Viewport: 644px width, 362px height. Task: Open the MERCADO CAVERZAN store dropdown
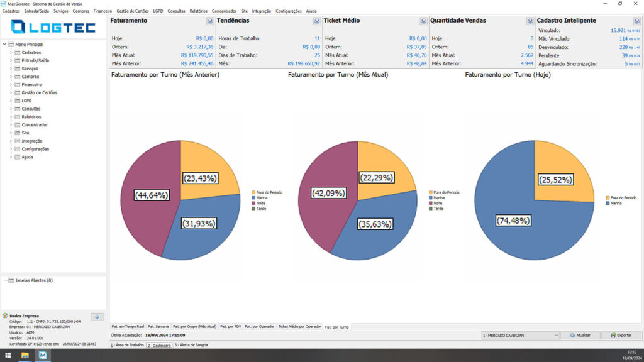point(520,336)
